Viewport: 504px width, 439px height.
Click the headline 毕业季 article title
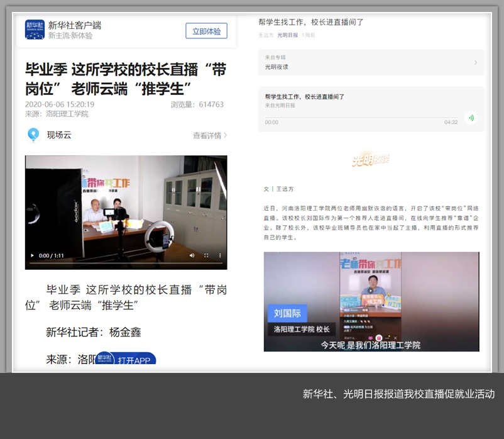(126, 78)
